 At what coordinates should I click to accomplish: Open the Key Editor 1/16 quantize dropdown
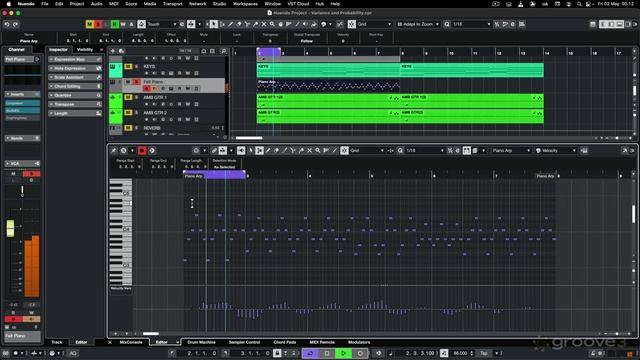click(x=424, y=151)
